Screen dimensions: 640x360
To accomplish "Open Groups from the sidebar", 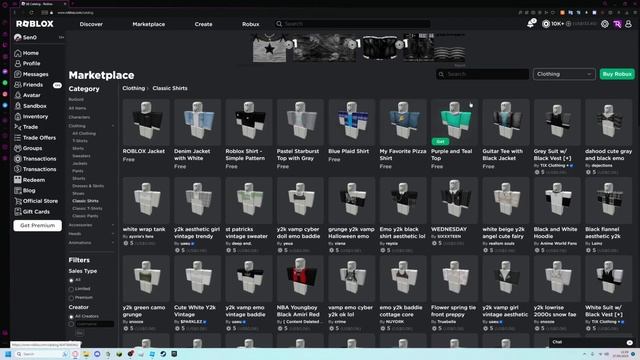I will pos(28,148).
